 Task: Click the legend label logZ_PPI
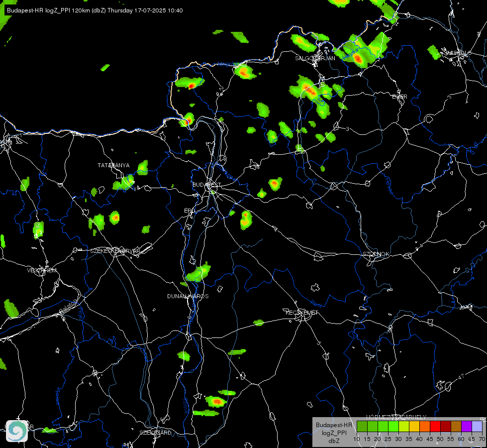click(334, 433)
